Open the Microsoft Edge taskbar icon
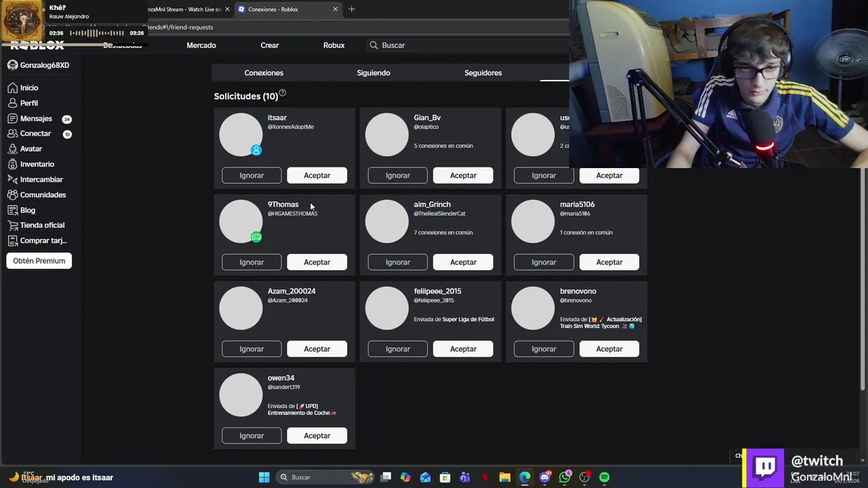This screenshot has height=488, width=868. point(525,477)
